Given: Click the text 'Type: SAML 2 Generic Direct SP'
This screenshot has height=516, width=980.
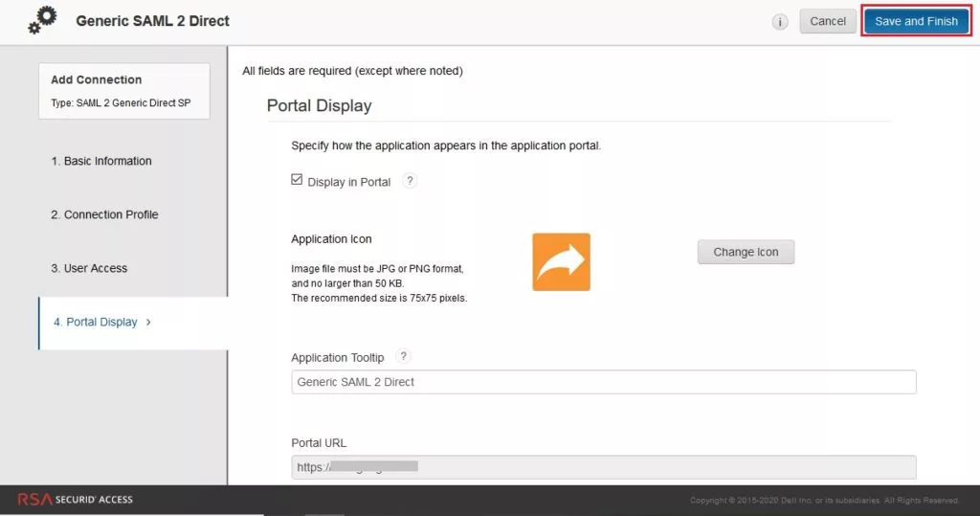Looking at the screenshot, I should [121, 103].
